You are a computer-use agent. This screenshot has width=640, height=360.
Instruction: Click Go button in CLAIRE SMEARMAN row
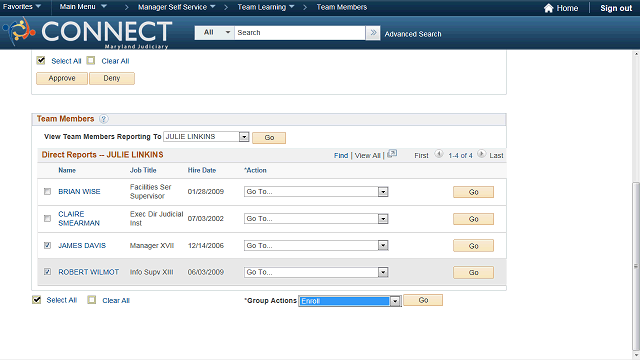[473, 219]
